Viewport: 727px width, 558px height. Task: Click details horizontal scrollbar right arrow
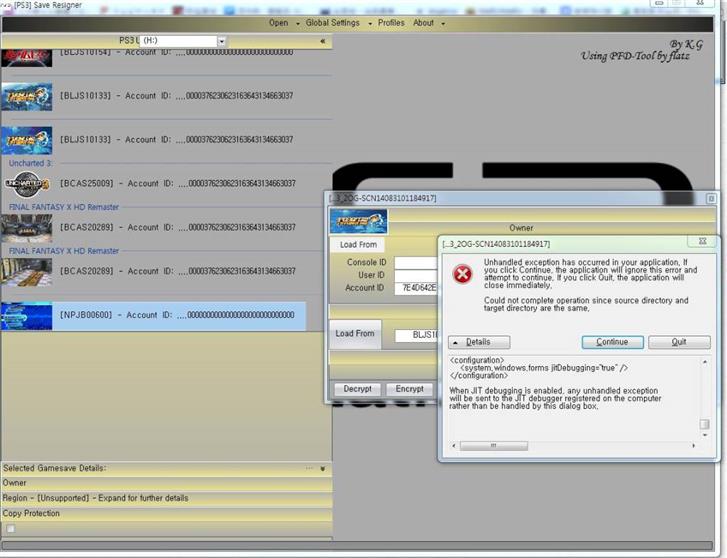[x=694, y=446]
